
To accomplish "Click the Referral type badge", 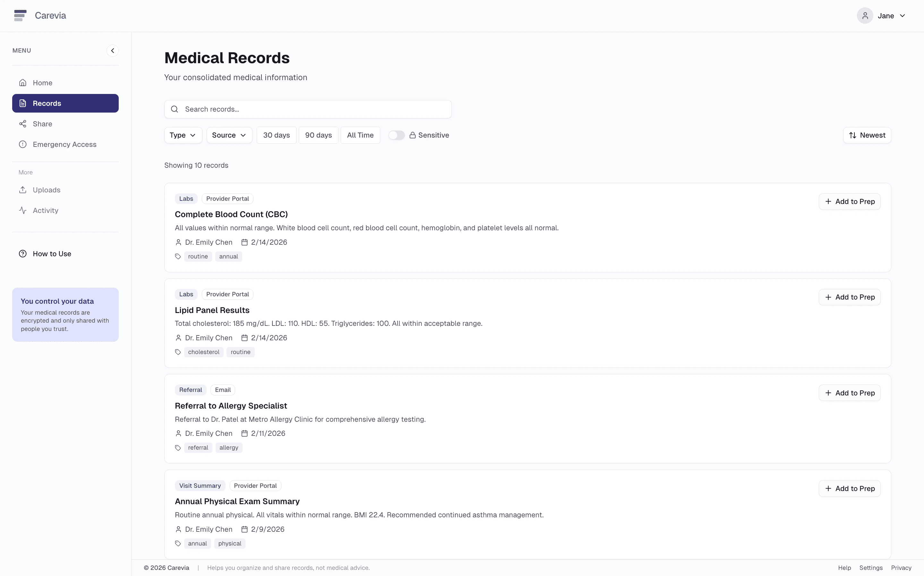I will click(191, 390).
